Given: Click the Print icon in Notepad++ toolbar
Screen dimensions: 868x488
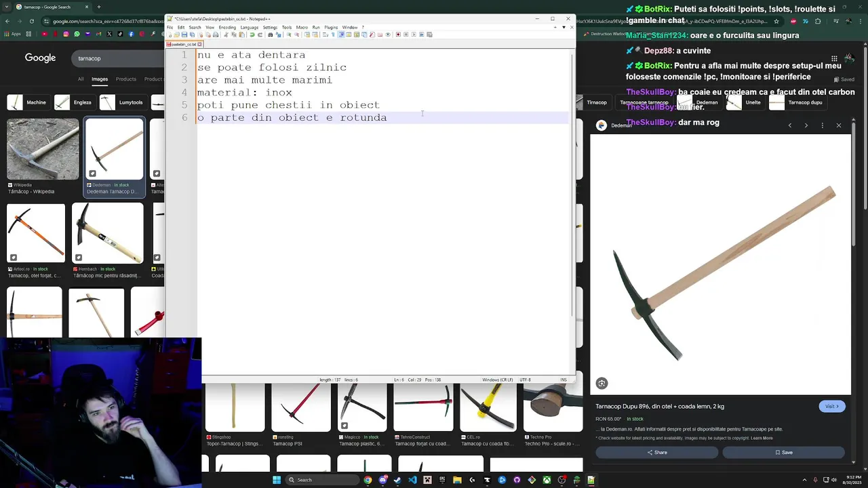Looking at the screenshot, I should click(x=216, y=34).
